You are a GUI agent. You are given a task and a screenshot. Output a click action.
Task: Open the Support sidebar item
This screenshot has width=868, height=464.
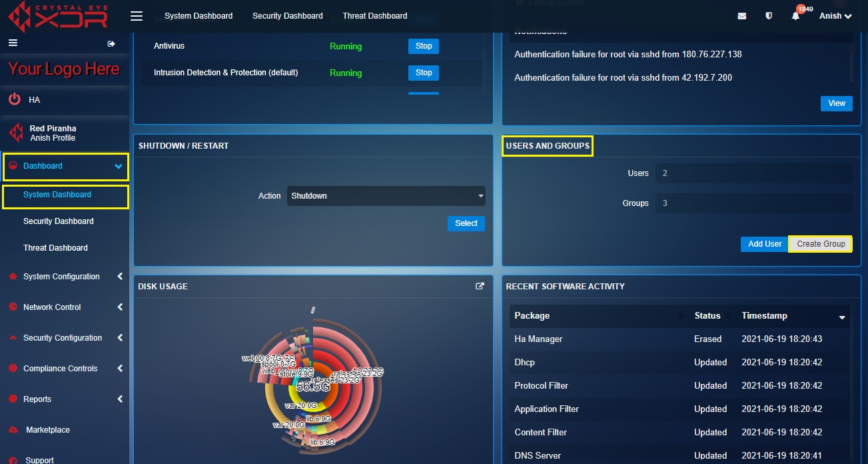click(39, 460)
